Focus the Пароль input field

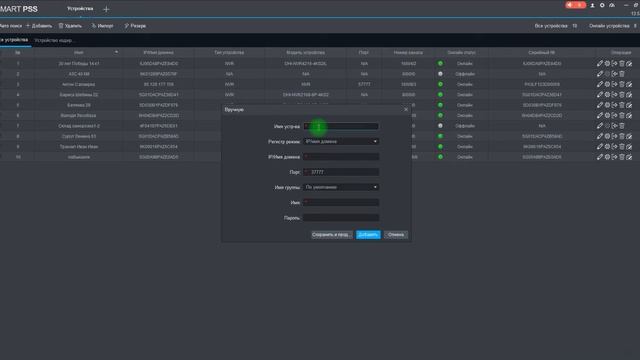point(341,218)
